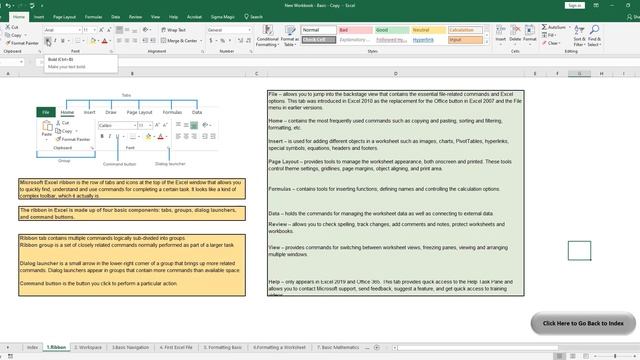Apply Percent Style format
640x360 pixels.
[x=223, y=41]
